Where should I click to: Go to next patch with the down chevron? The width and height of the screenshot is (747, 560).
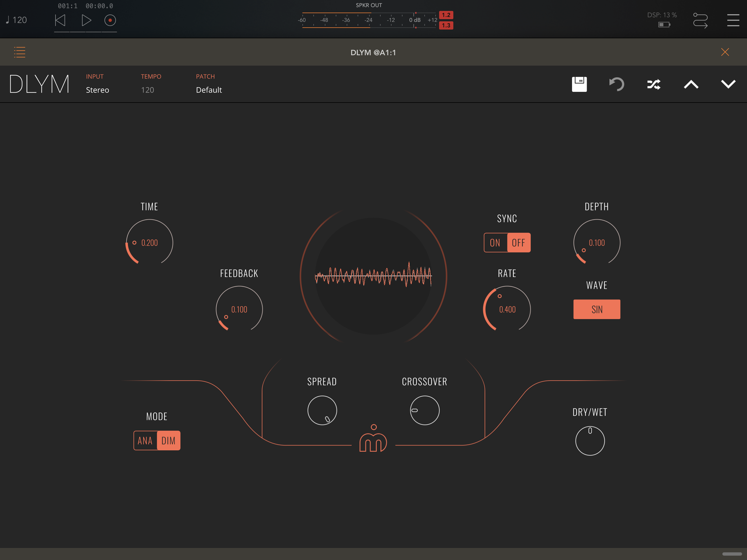point(728,84)
